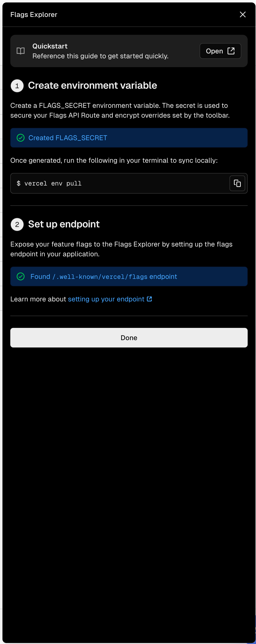Image resolution: width=256 pixels, height=644 pixels.
Task: Open the Quickstart guide
Action: 220,51
